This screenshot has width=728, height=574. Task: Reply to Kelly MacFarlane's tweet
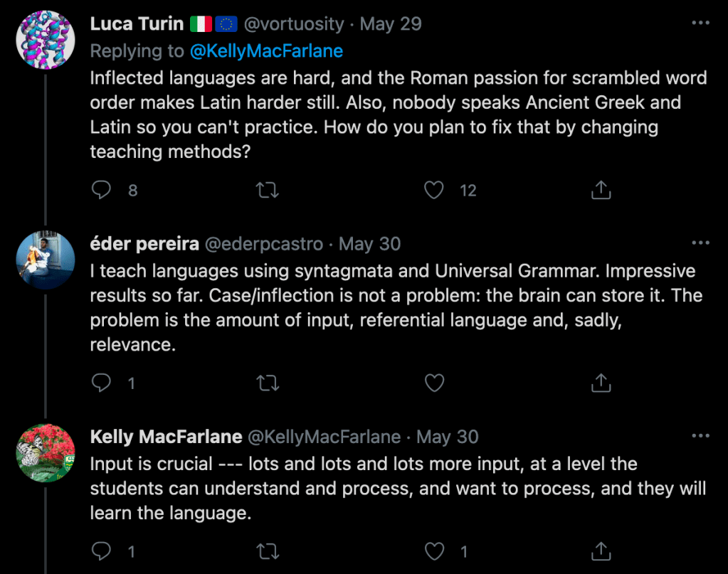point(102,551)
